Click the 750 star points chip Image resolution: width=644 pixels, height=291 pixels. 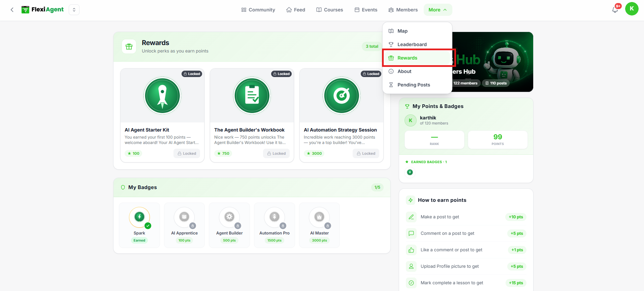coord(223,153)
